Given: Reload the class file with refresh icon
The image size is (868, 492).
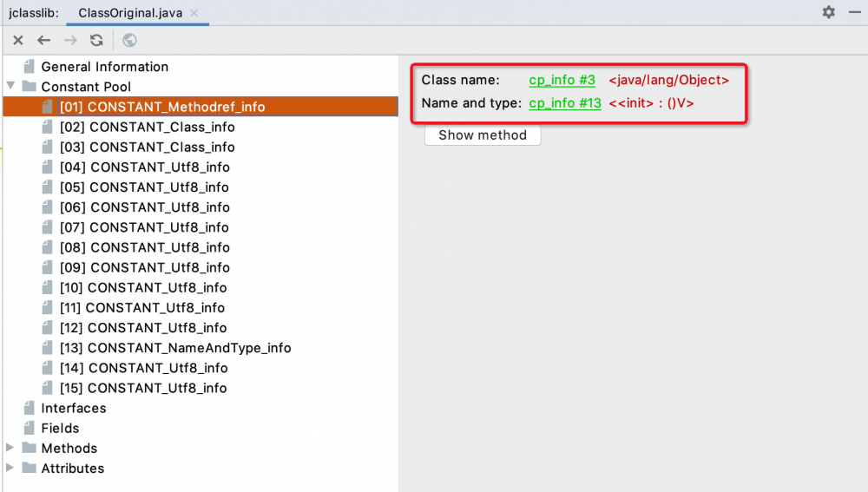Looking at the screenshot, I should (96, 40).
